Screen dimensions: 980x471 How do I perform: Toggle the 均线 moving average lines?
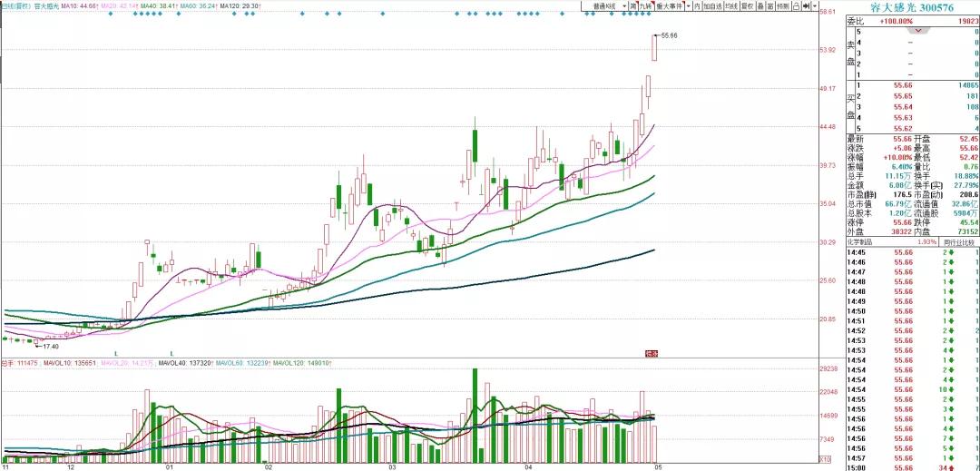click(x=731, y=5)
